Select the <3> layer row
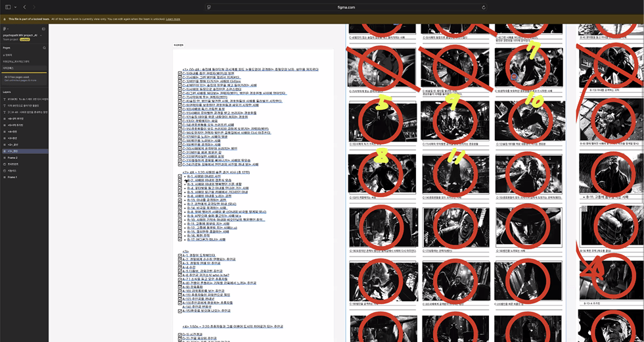The image size is (644, 342). [24, 138]
